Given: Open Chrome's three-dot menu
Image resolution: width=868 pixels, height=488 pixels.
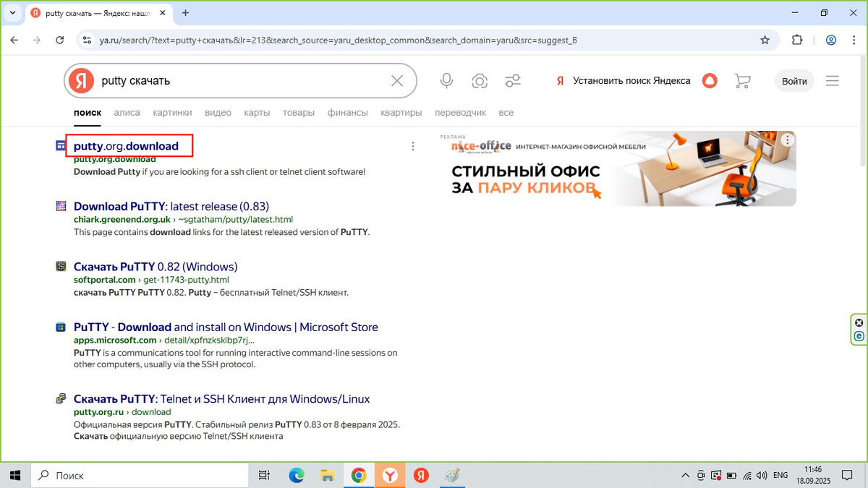Looking at the screenshot, I should click(854, 40).
